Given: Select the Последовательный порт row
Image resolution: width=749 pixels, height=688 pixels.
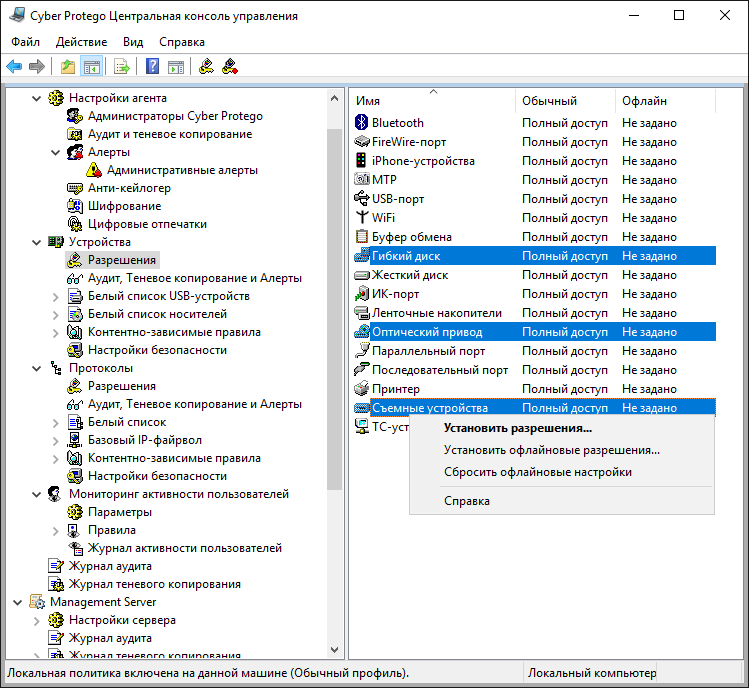Looking at the screenshot, I should point(535,370).
